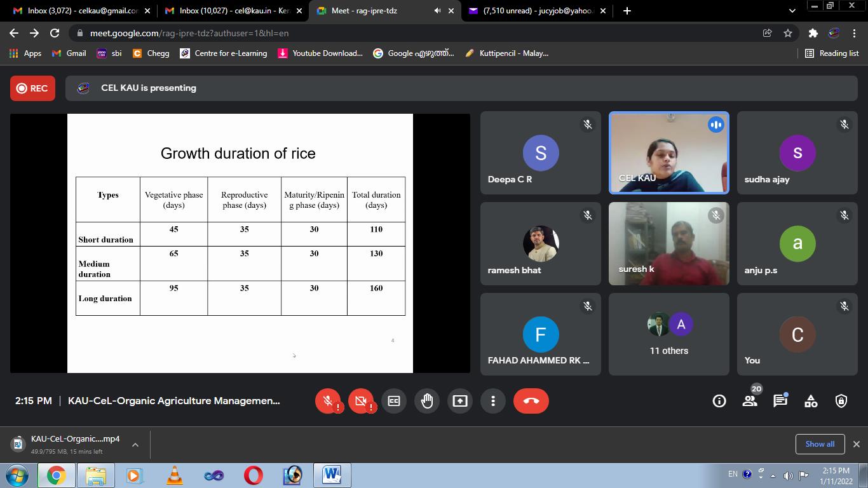Open Centre for e-Learning bookmark

(x=223, y=53)
